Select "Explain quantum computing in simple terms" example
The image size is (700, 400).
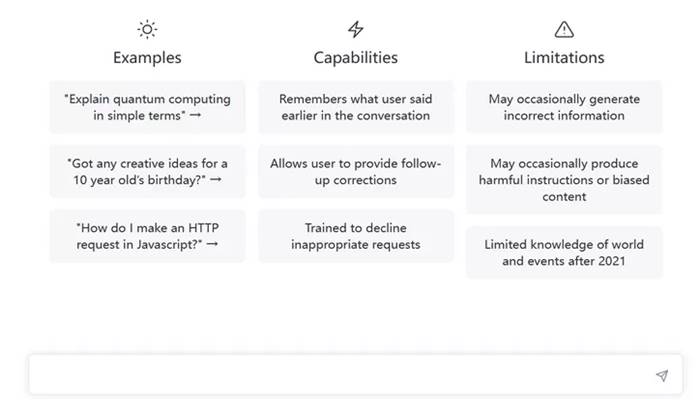coord(147,107)
